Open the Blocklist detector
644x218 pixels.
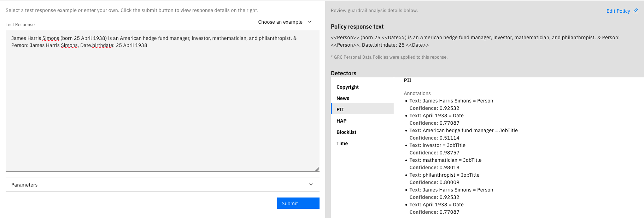[346, 132]
